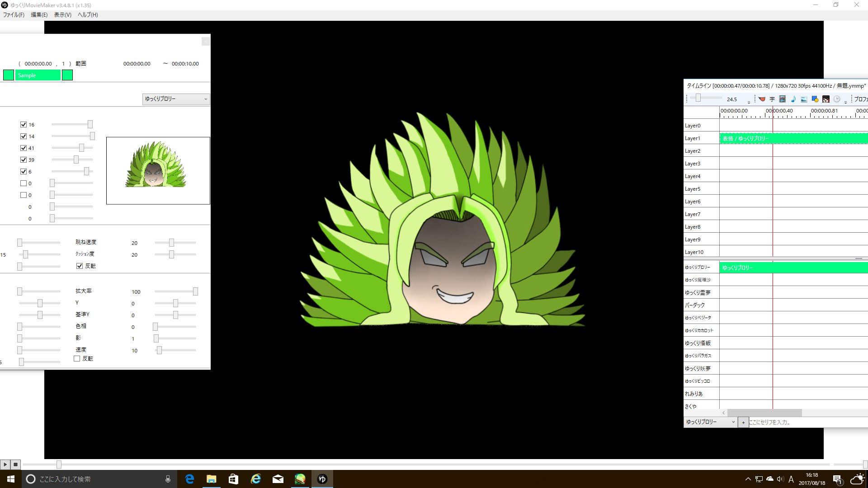Open the 表示(V) menu

pos(62,14)
